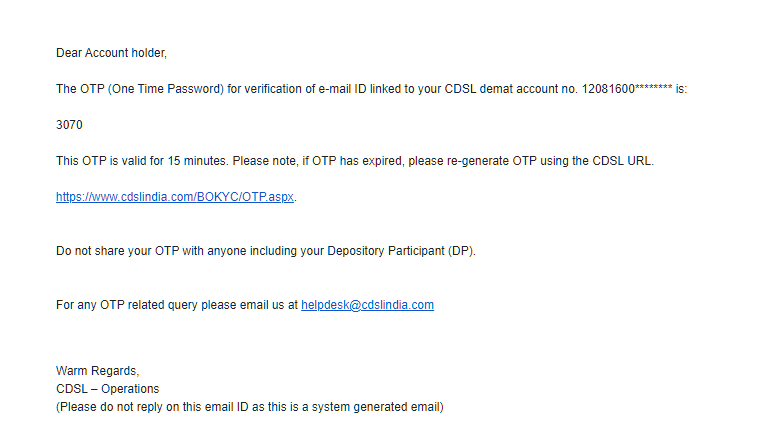
Task: Open the CDSL BOKYC OTP.aspx link
Action: [175, 197]
